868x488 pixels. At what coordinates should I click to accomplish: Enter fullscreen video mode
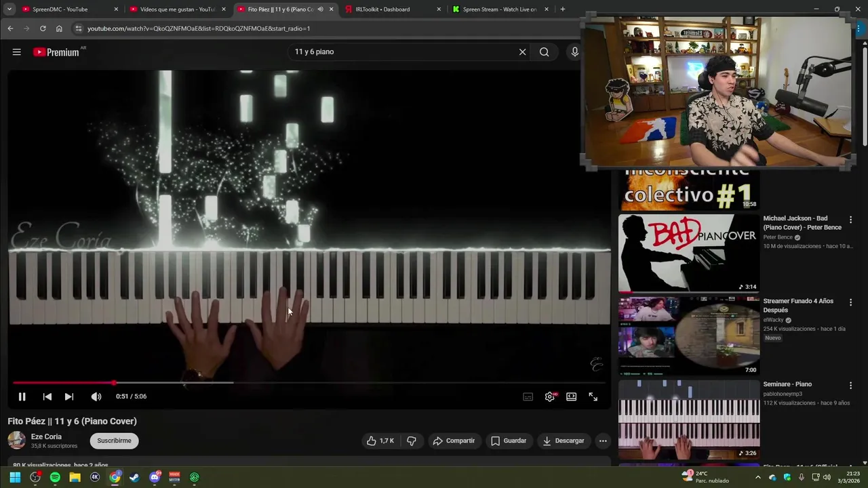(x=593, y=396)
